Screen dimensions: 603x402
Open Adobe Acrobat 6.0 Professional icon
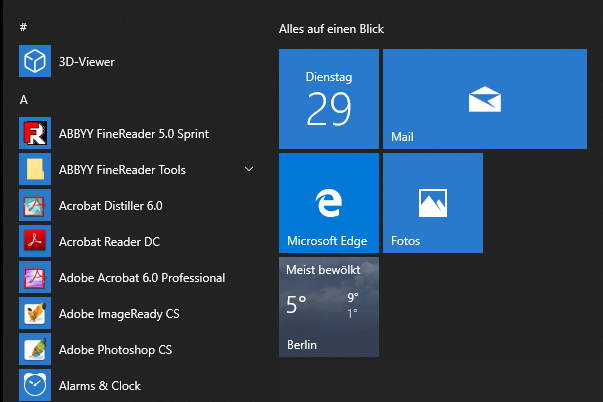click(x=35, y=277)
